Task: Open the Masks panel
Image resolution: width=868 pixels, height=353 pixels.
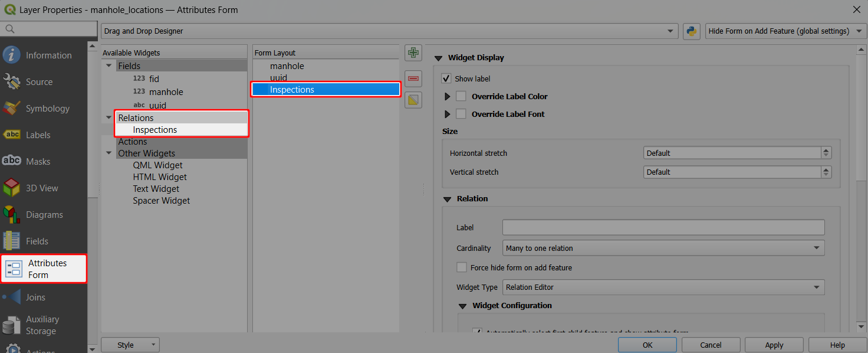Action: click(12, 161)
